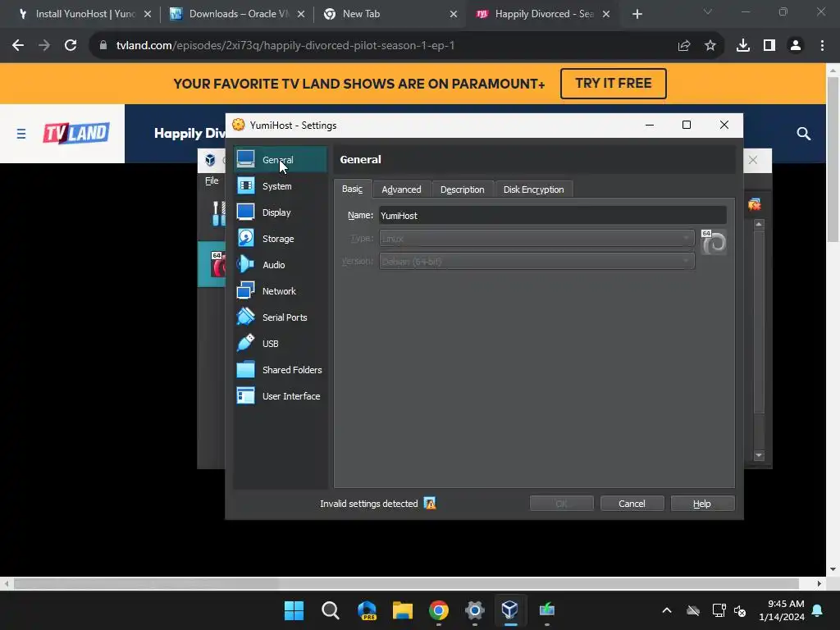Click the Name field containing YumiHost

click(552, 216)
